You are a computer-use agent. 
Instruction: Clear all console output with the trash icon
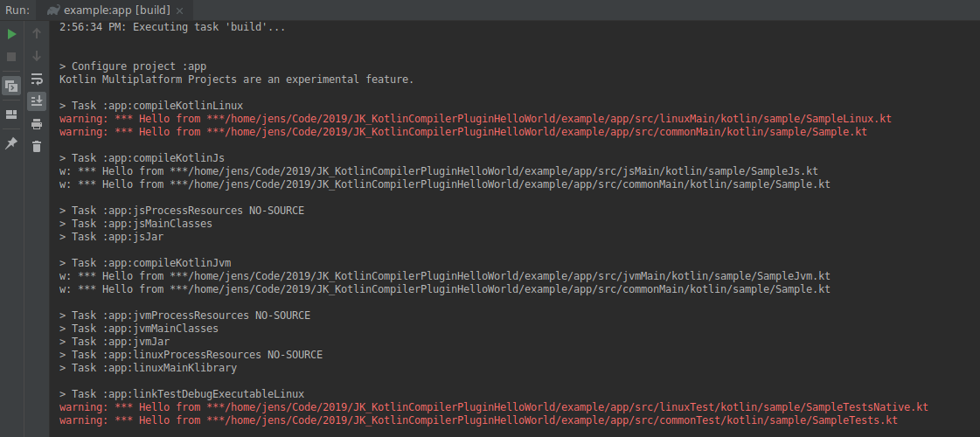(x=37, y=146)
